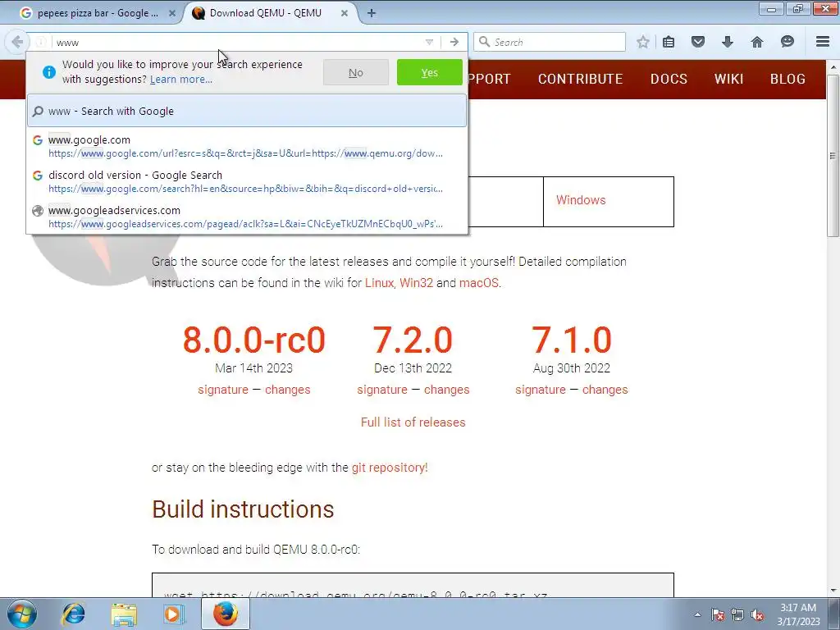
Task: Open Action Center flag tray icon
Action: tap(718, 614)
